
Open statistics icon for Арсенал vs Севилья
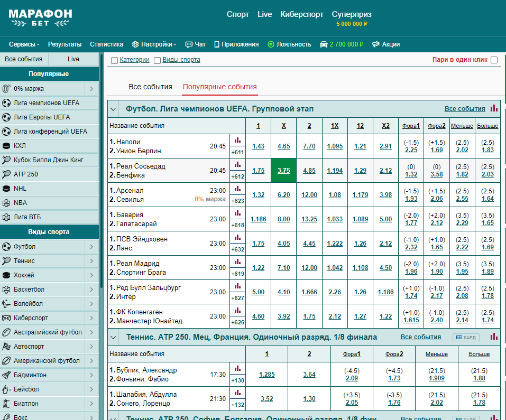[237, 189]
